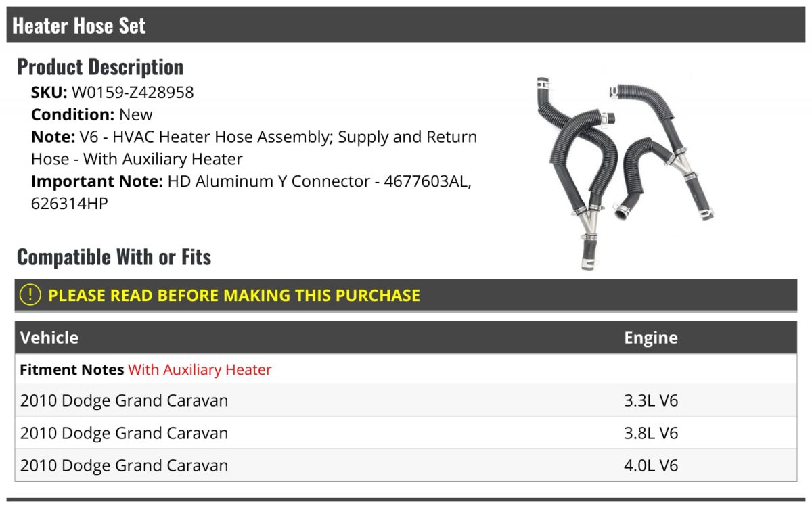Click the Condition: New line
This screenshot has height=508, width=812.
tap(92, 114)
